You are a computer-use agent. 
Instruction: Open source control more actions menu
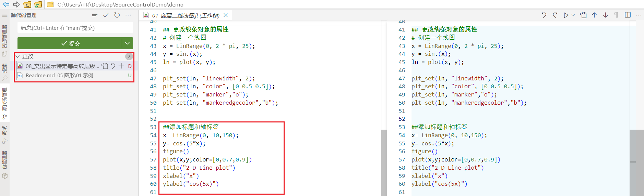click(128, 15)
